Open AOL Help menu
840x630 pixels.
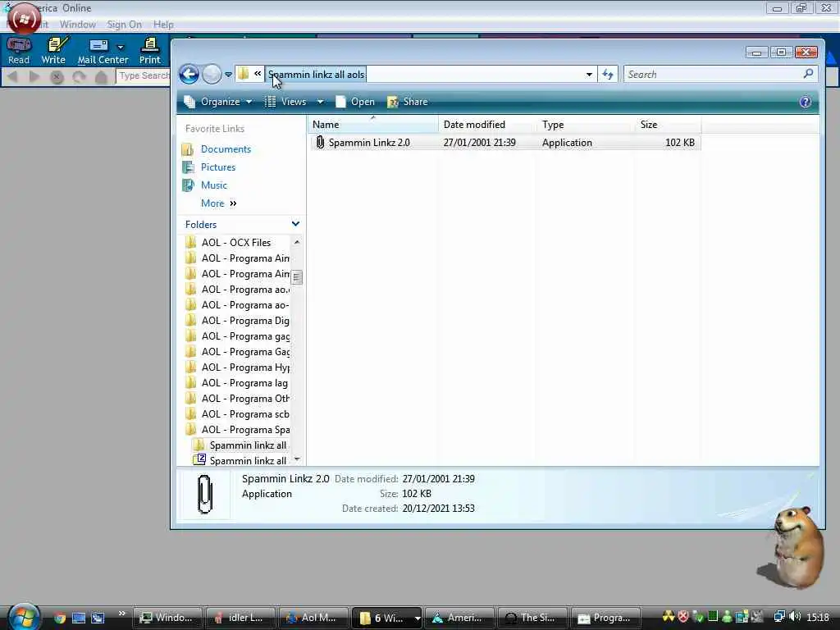coord(163,25)
